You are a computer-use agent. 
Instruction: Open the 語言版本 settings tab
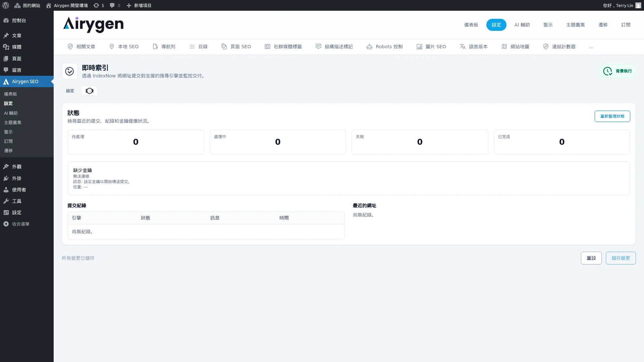[x=474, y=47]
